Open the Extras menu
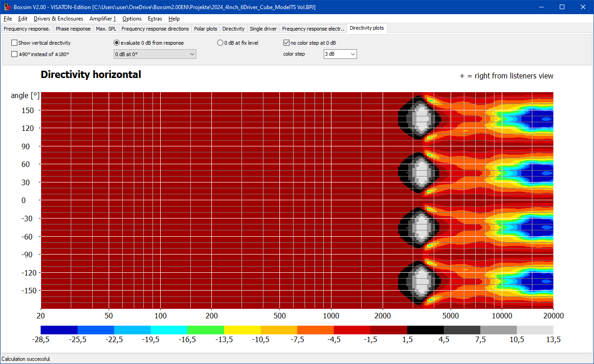 155,19
